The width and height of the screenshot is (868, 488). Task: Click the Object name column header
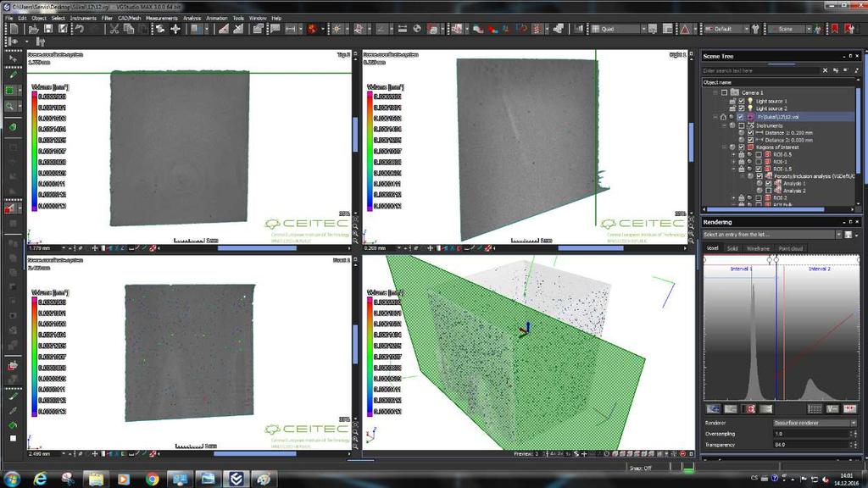[x=779, y=82]
